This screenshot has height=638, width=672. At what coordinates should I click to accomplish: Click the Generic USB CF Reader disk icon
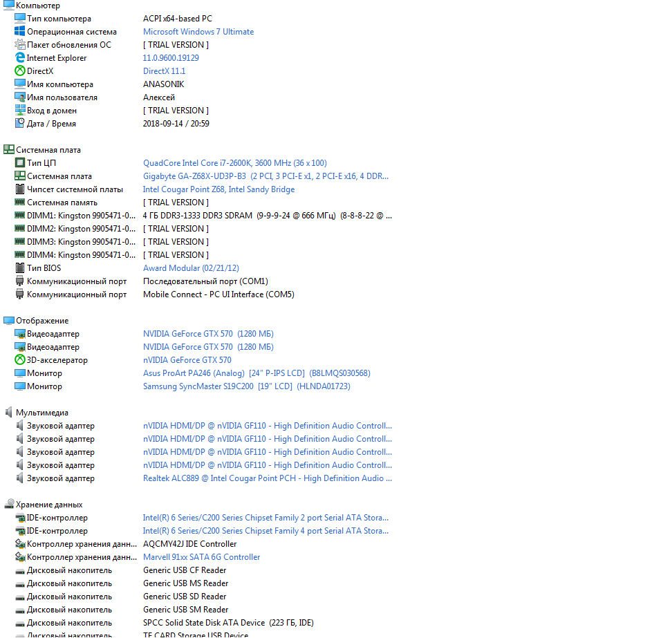[x=20, y=571]
